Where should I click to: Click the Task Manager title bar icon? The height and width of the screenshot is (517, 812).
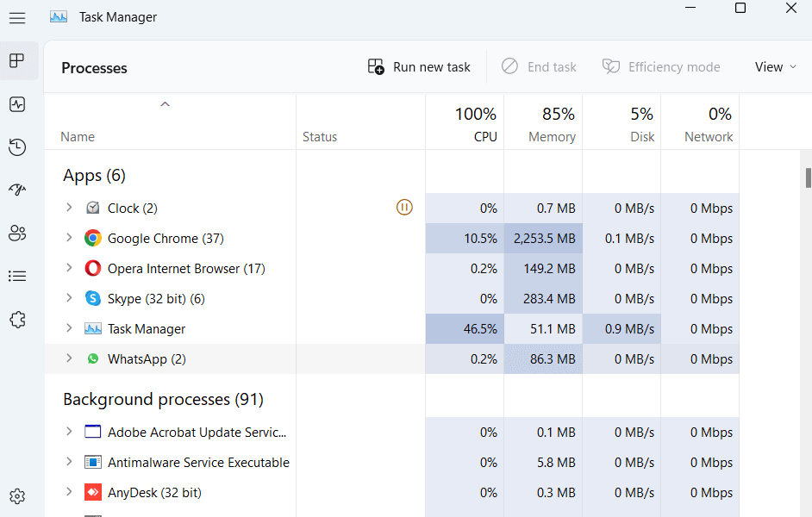(x=59, y=17)
